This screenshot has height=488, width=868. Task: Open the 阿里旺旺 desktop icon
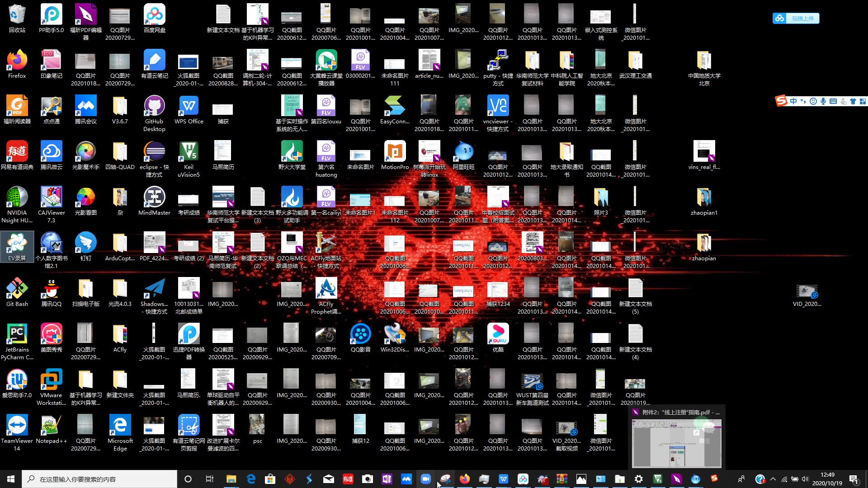[x=463, y=155]
